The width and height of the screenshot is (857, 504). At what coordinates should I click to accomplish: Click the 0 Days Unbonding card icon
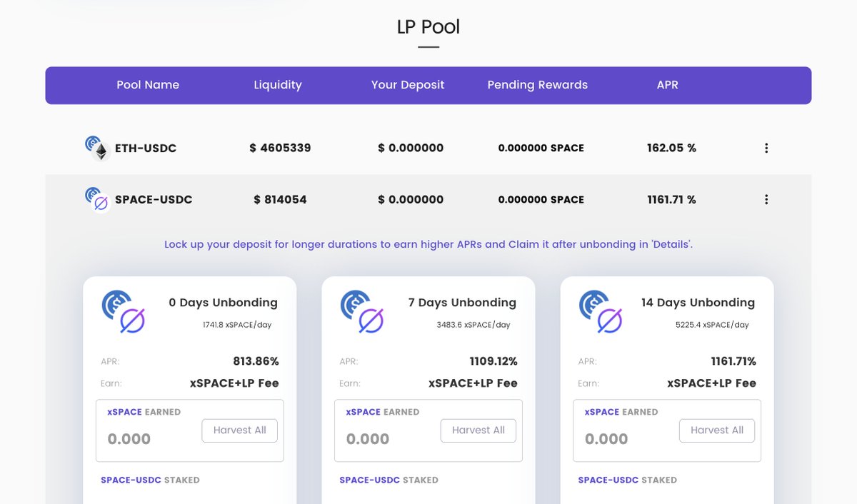(x=124, y=312)
